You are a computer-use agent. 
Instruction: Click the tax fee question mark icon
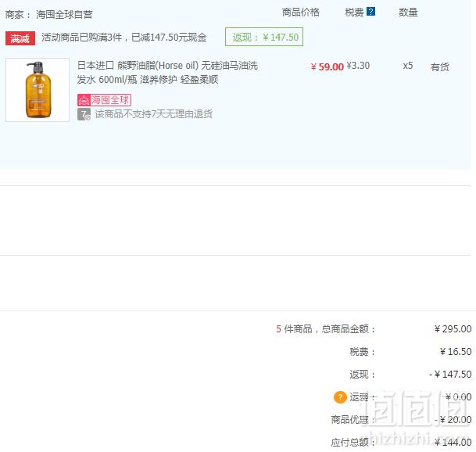(370, 12)
